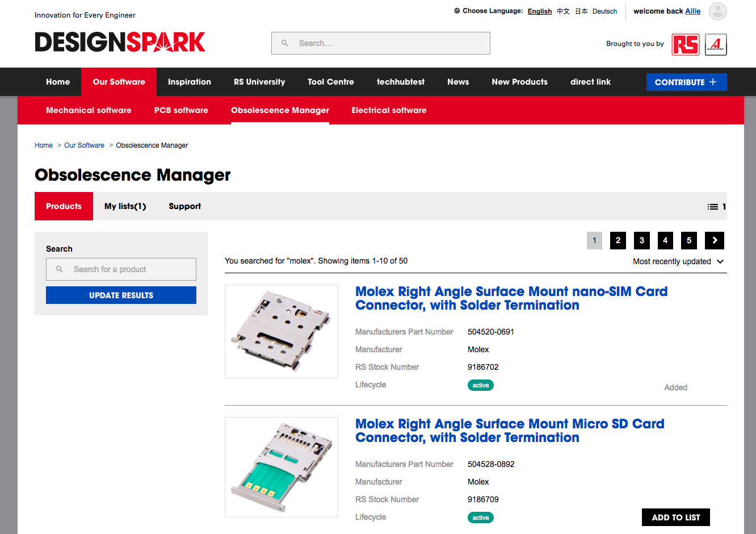
Task: Switch to the My lists(1) tab
Action: (x=125, y=206)
